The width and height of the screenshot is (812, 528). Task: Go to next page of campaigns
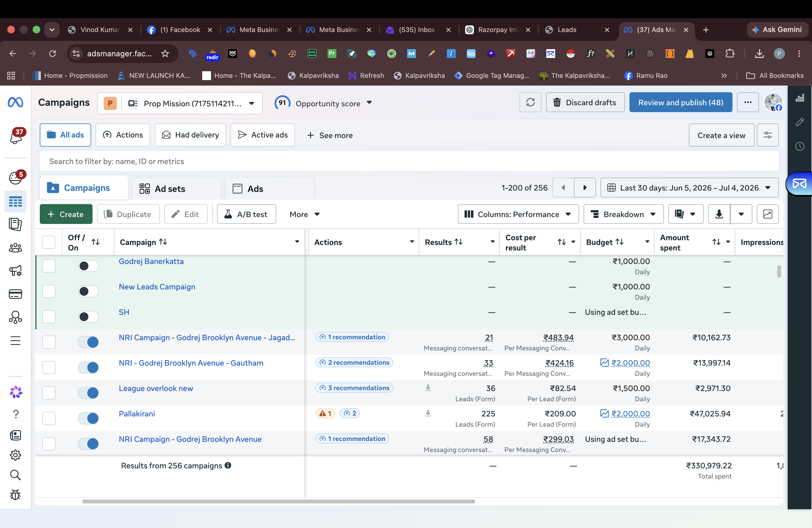585,188
